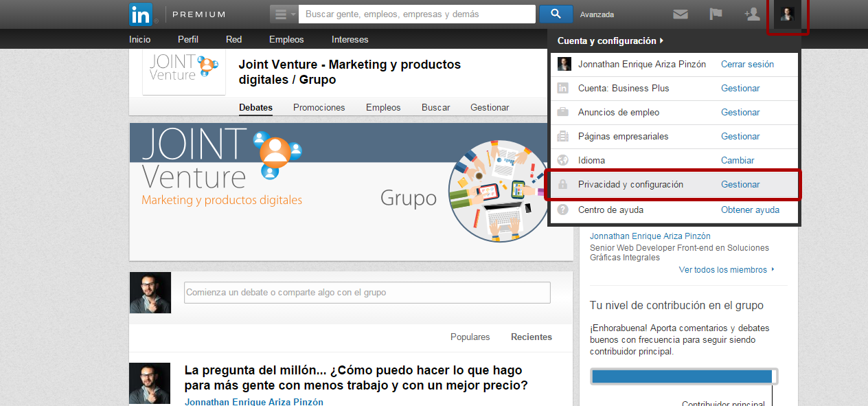Viewport: 868px width, 406px height.
Task: Open the Perfil menu
Action: point(188,39)
